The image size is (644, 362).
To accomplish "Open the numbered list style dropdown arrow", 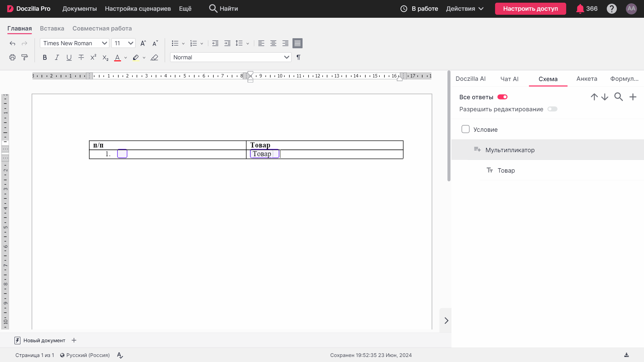I will 202,44.
